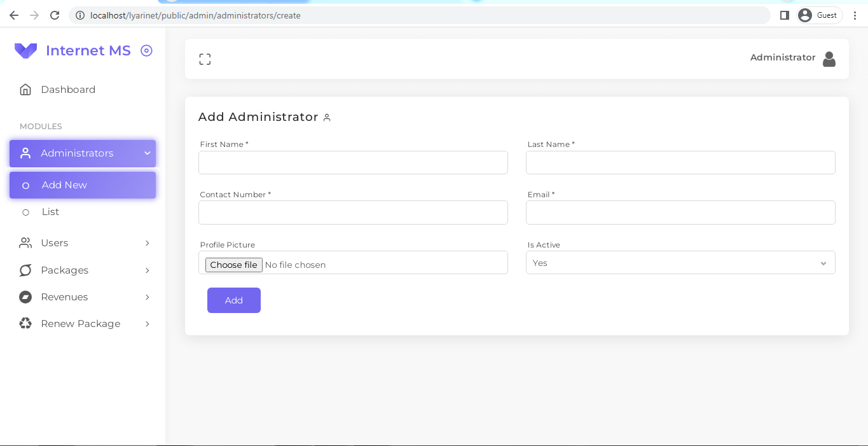Select the Administrators people icon in sidebar
This screenshot has height=446, width=868.
tap(25, 153)
